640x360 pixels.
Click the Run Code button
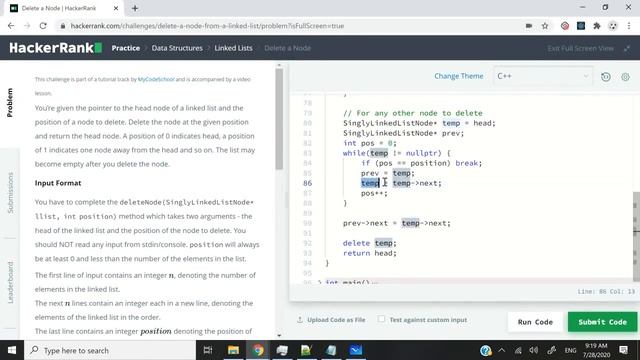tap(535, 322)
